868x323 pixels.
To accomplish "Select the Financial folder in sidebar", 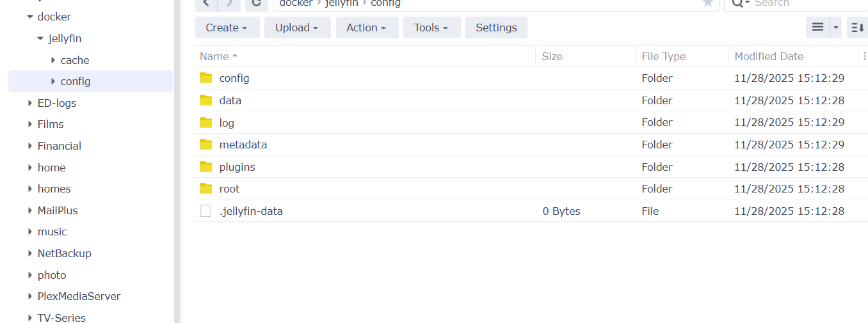I will click(60, 146).
